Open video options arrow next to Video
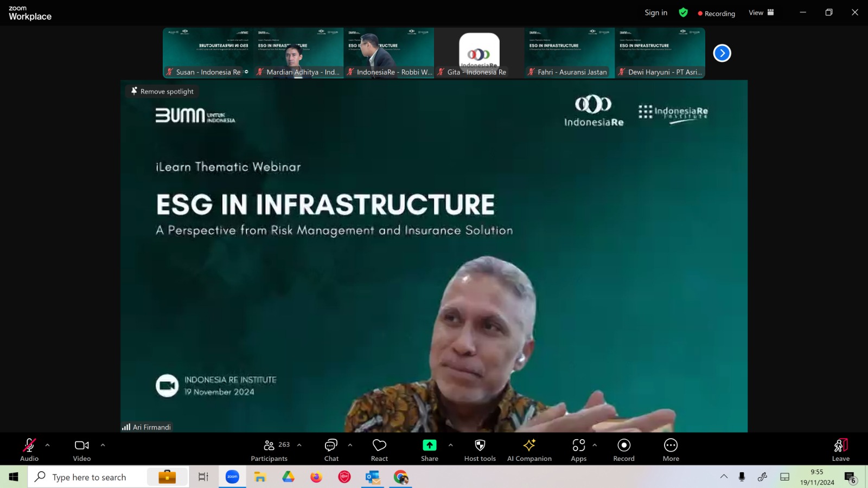Screen dimensions: 868x488 [103, 445]
